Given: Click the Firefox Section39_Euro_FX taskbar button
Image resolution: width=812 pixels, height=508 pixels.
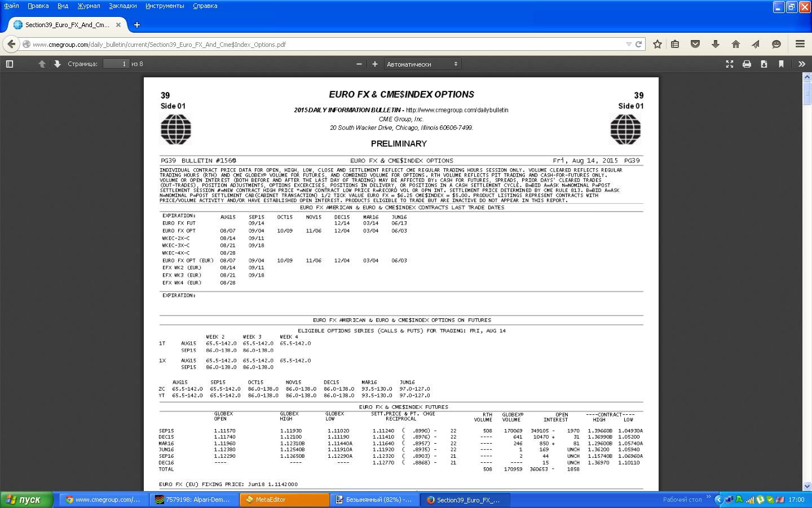Looking at the screenshot, I should [466, 500].
